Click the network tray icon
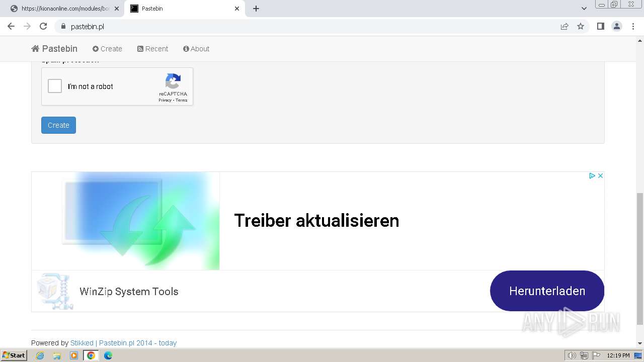Image resolution: width=644 pixels, height=362 pixels. click(584, 355)
